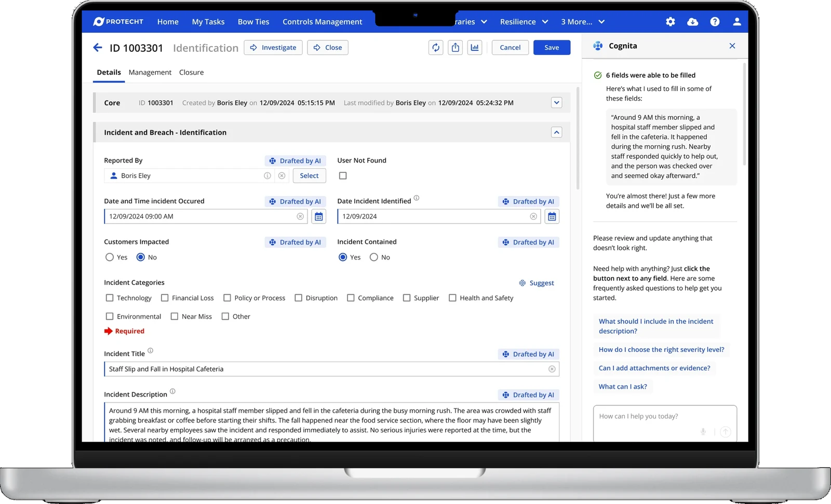Expand the Core section
This screenshot has width=831, height=504.
pyautogui.click(x=557, y=103)
